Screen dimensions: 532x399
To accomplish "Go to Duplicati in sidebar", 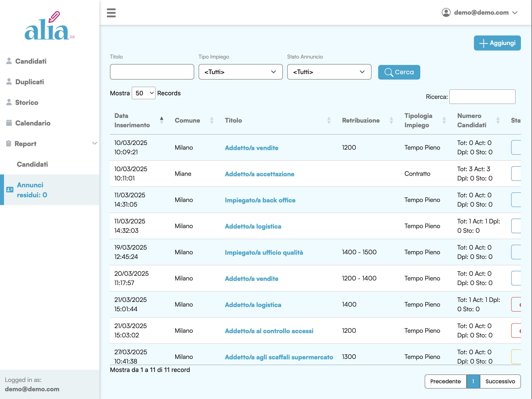I will coord(29,82).
